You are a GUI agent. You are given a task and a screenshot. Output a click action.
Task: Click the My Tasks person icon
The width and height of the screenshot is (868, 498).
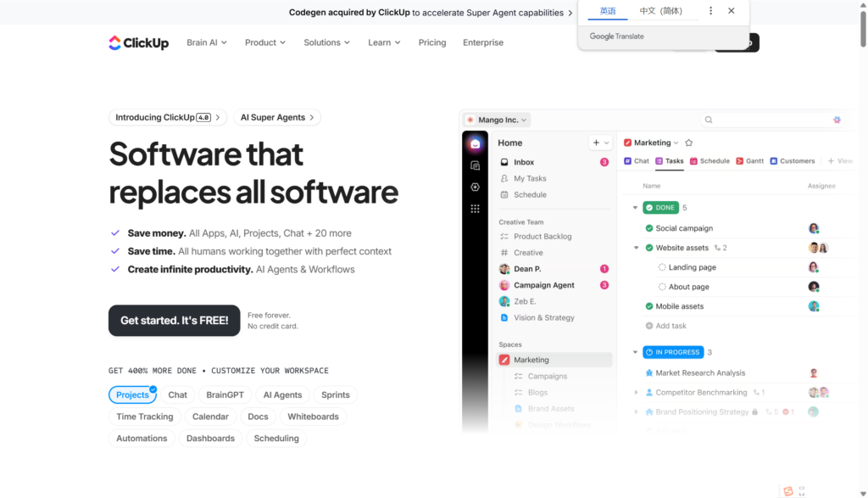pyautogui.click(x=504, y=178)
